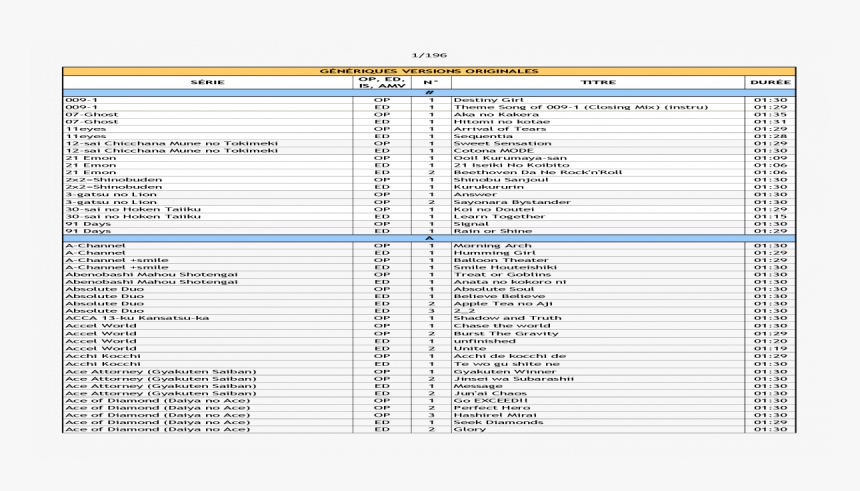The width and height of the screenshot is (860, 491).
Task: Select the 'ACCA 13-ku Kansatsu-ka' series cell
Action: click(208, 318)
